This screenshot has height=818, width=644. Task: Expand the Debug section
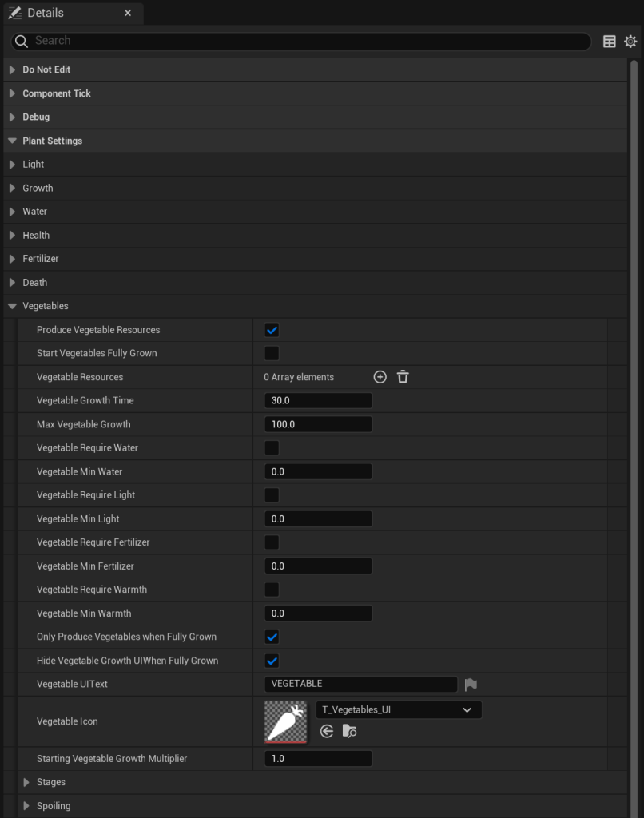(x=12, y=117)
